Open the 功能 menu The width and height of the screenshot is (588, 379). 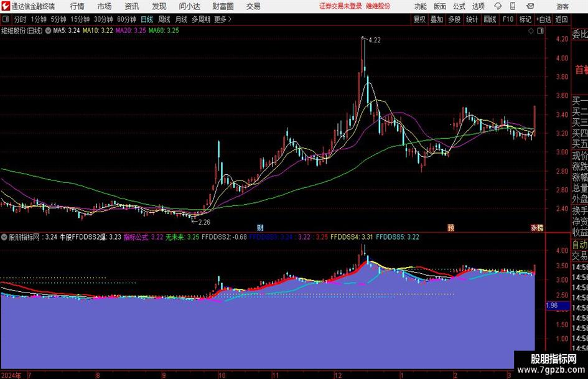pyautogui.click(x=421, y=6)
